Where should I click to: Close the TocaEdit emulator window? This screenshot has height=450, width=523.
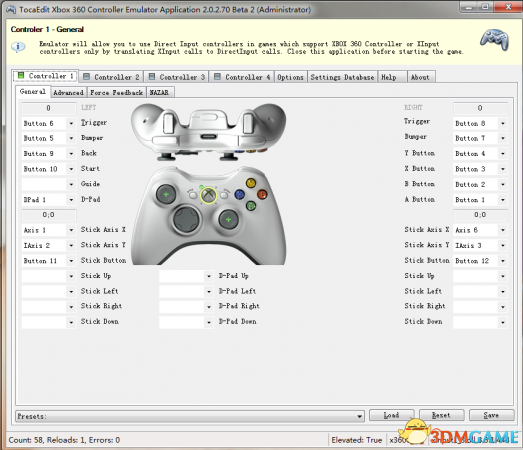[x=508, y=7]
